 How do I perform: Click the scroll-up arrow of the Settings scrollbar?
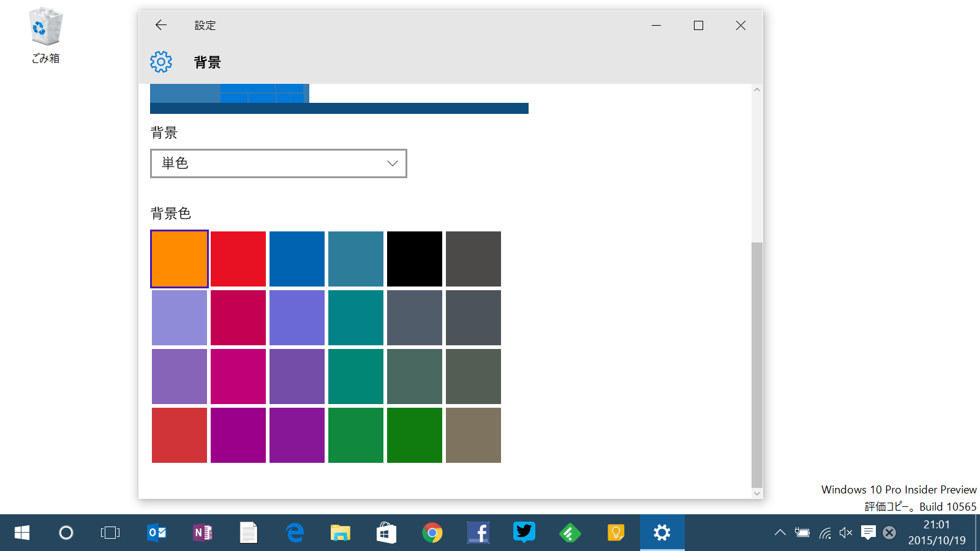[757, 89]
